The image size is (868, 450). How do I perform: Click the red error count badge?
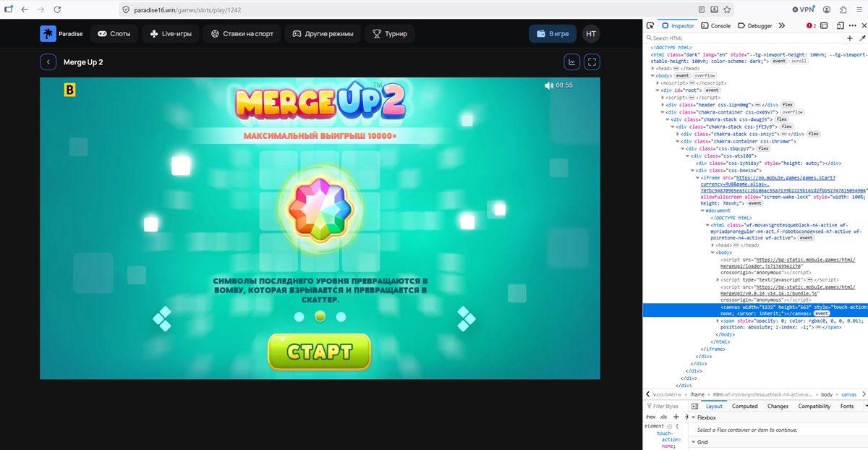(812, 25)
